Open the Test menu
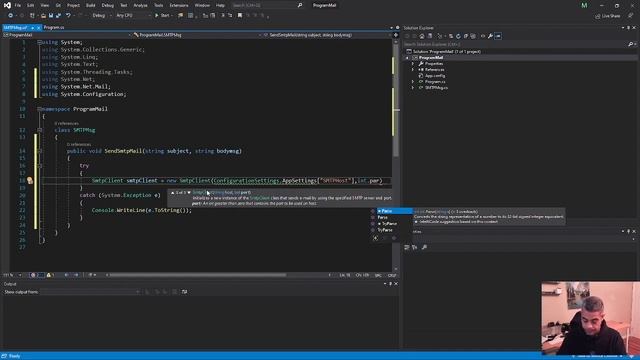The height and width of the screenshot is (360, 640). [x=124, y=5]
